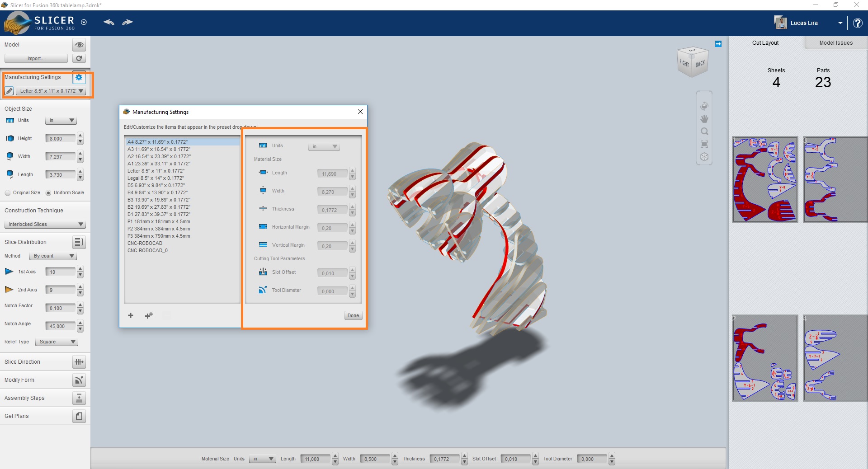This screenshot has width=868, height=469.
Task: Click the Redo arrow in the header
Action: point(127,22)
